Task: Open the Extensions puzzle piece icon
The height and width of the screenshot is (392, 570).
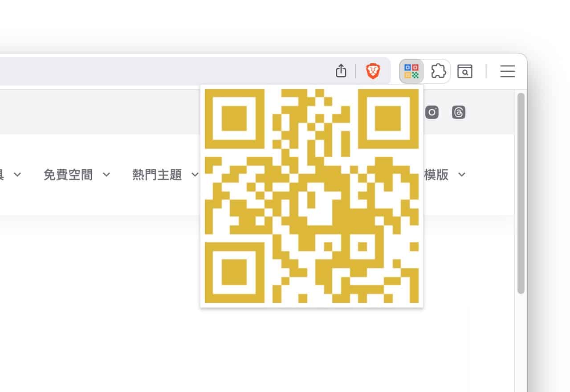Action: (x=439, y=71)
